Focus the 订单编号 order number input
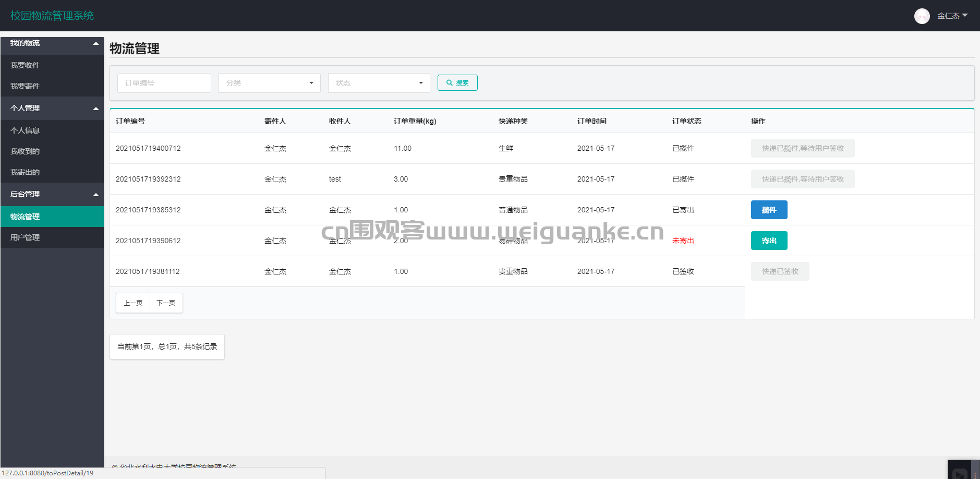This screenshot has width=980, height=479. click(x=164, y=83)
